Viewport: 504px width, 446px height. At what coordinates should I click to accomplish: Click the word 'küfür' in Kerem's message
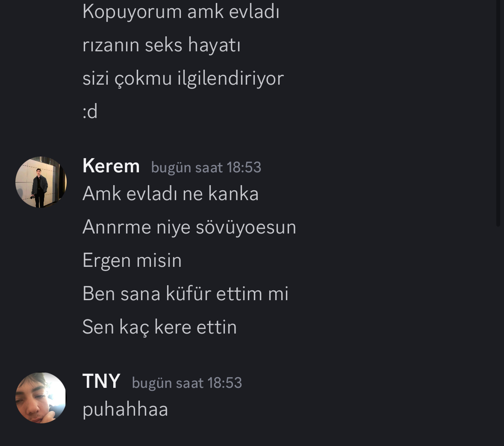(x=189, y=294)
